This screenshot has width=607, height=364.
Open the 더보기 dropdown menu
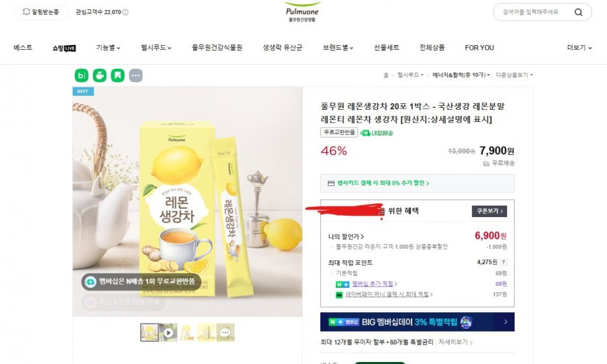[579, 48]
